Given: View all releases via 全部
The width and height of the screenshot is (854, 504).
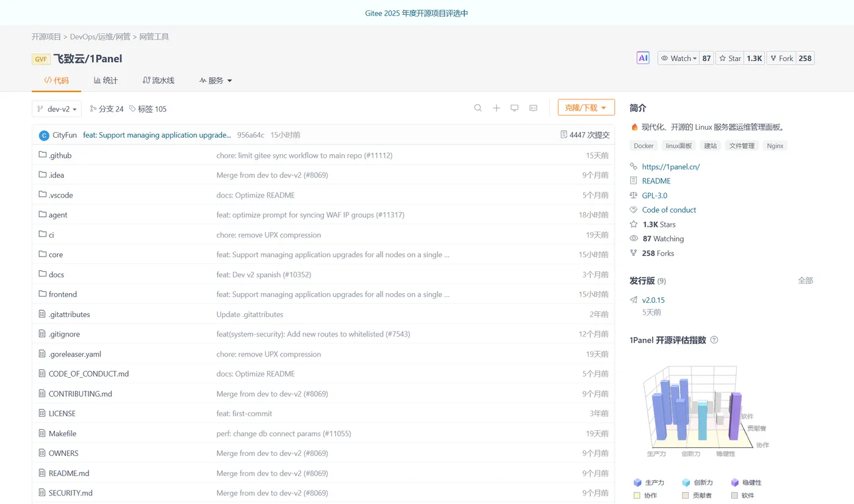Looking at the screenshot, I should coord(805,280).
